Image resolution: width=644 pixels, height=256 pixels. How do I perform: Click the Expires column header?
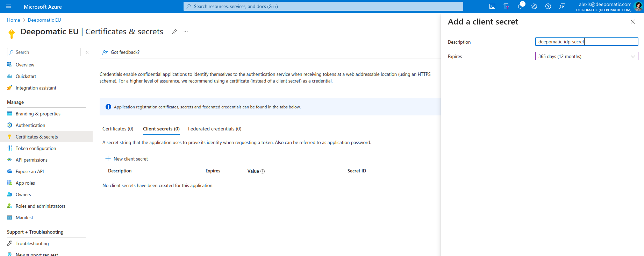pos(213,171)
